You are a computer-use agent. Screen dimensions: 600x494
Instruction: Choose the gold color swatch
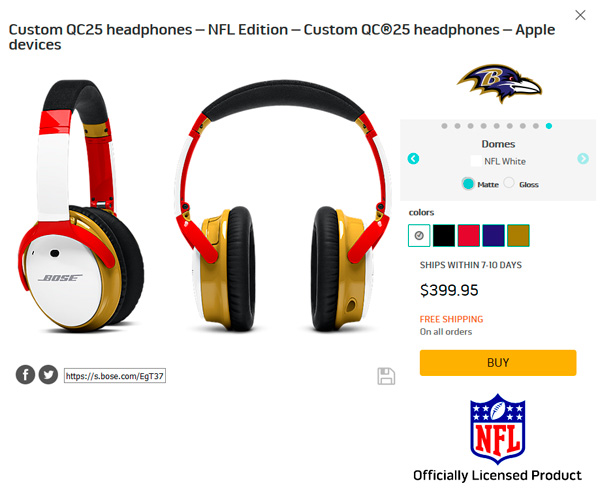coord(518,235)
